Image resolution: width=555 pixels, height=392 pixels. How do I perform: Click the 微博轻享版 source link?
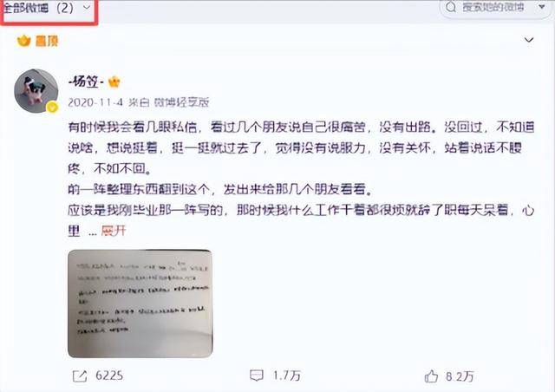(181, 102)
